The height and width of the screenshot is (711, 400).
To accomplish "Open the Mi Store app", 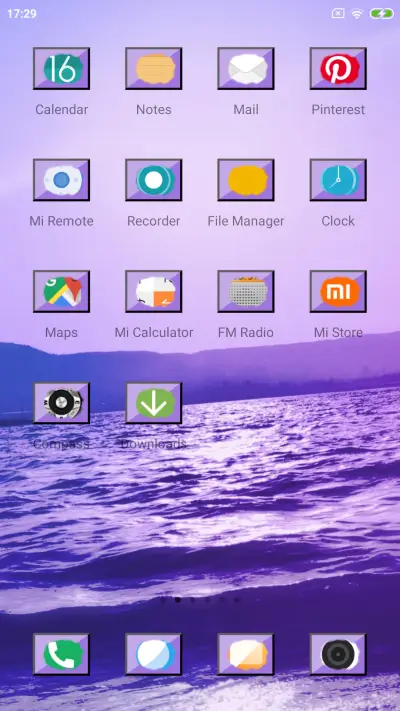I will click(338, 292).
